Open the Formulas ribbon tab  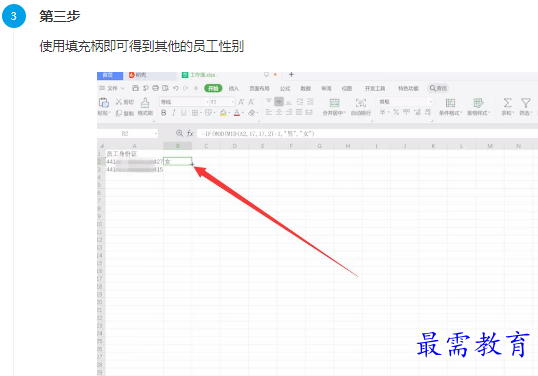285,88
